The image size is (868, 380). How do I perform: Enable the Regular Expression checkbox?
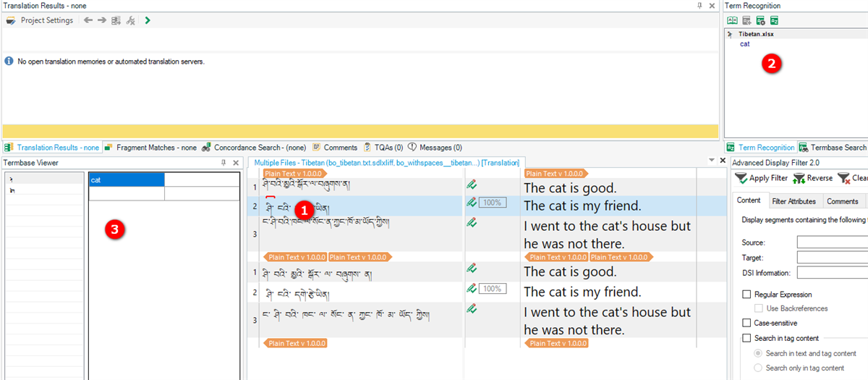[746, 295]
